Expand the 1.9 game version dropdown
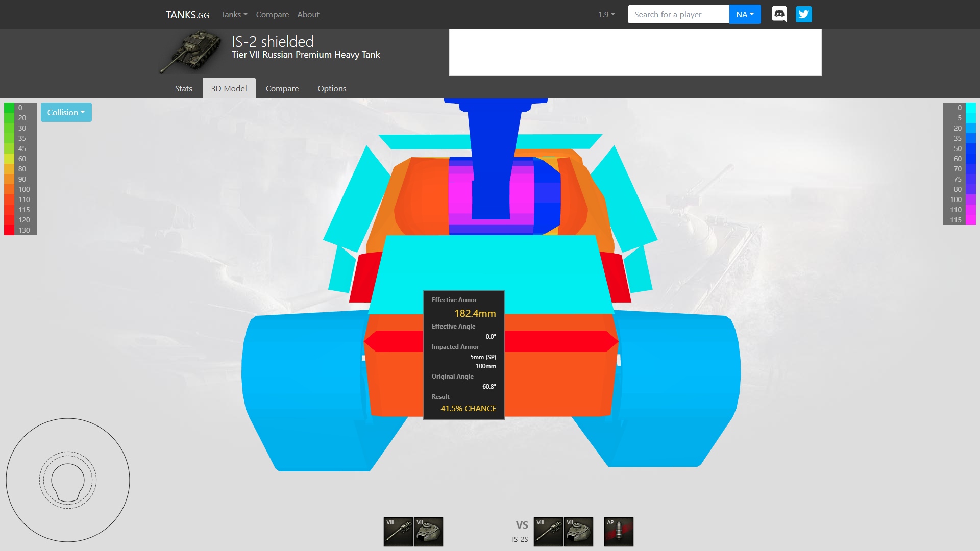980x551 pixels. (x=607, y=14)
